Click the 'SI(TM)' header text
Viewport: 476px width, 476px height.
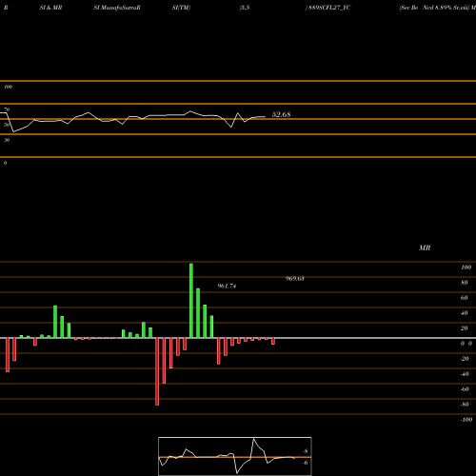pyautogui.click(x=181, y=8)
